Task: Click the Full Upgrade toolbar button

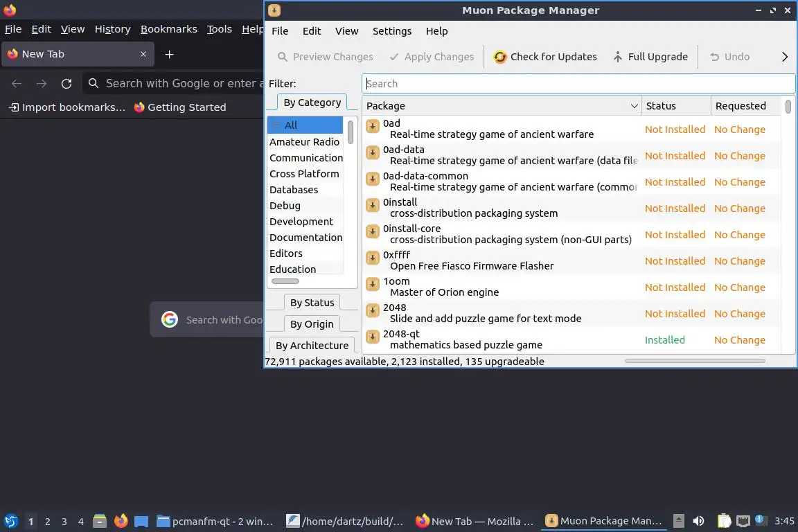Action: pos(650,57)
